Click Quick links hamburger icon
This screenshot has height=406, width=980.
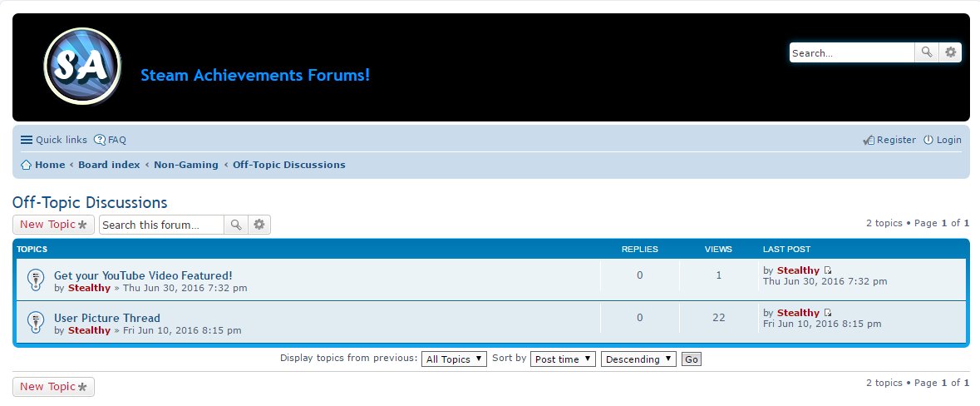pos(27,140)
